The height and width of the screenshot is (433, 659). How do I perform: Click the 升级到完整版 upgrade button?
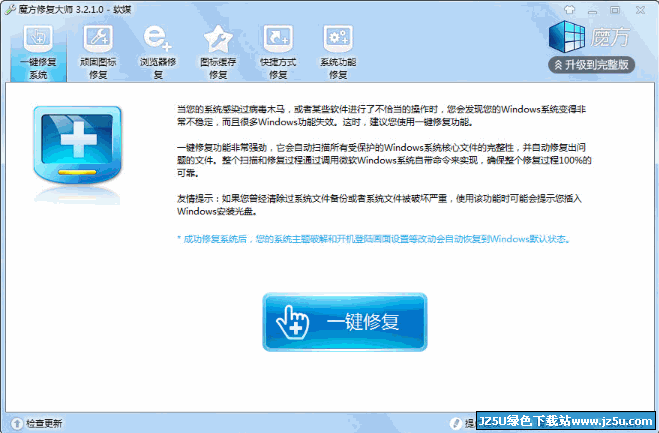click(x=591, y=65)
